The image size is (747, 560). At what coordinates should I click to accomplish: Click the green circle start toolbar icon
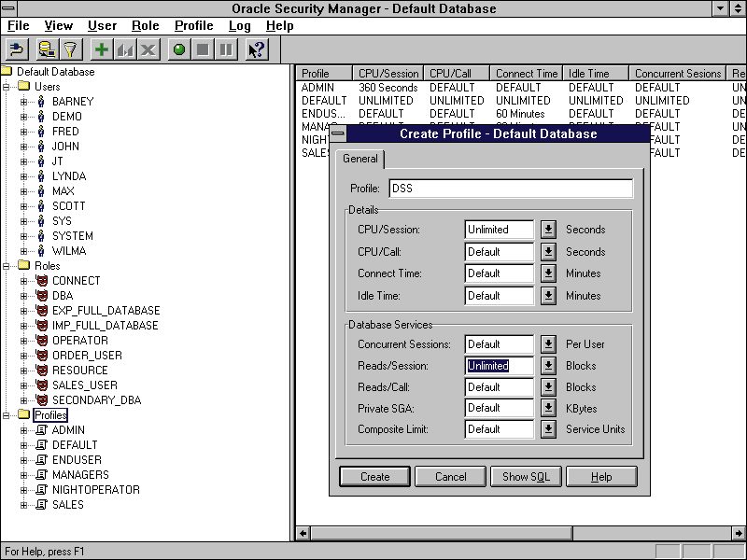pos(179,49)
